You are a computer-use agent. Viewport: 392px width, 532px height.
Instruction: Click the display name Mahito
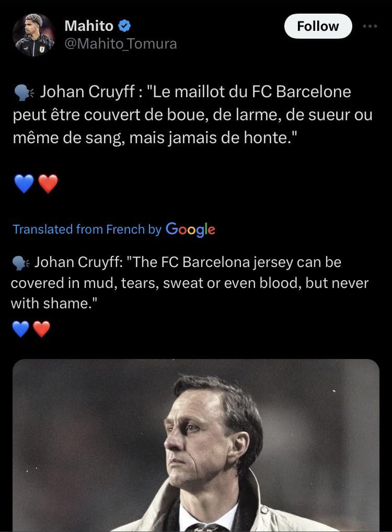click(88, 26)
